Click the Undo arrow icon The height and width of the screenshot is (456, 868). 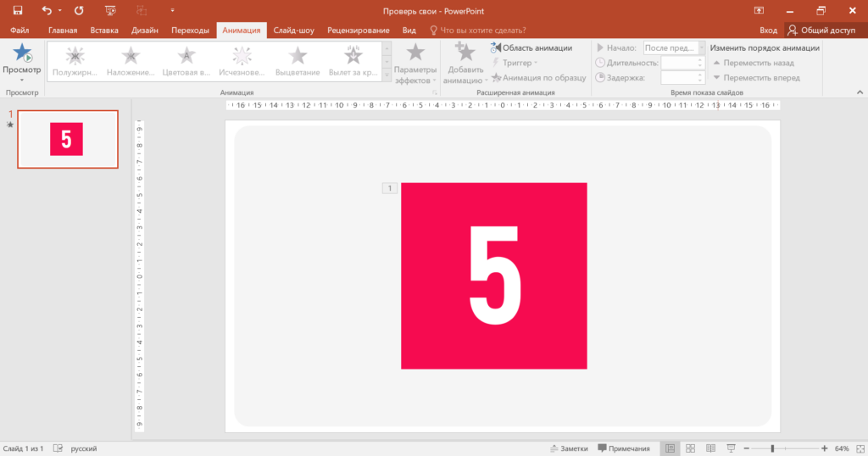click(47, 10)
